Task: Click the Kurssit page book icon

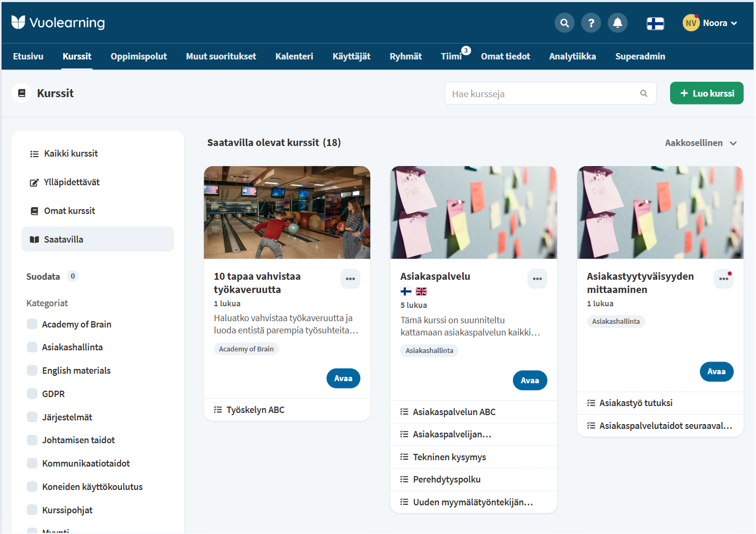Action: point(22,93)
